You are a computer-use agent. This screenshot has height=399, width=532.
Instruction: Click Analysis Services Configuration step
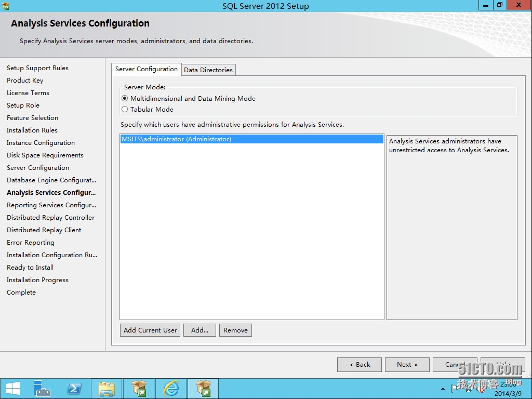point(51,193)
